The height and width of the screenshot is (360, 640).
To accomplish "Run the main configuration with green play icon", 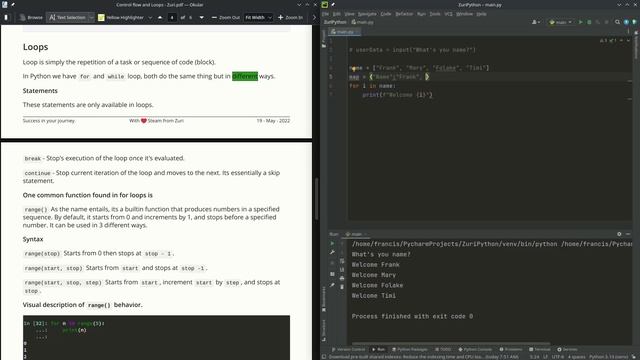I will pyautogui.click(x=580, y=22).
